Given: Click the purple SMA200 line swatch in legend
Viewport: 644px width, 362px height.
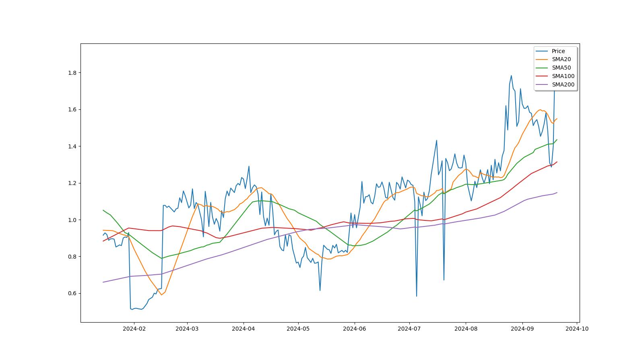Looking at the screenshot, I should tap(542, 85).
